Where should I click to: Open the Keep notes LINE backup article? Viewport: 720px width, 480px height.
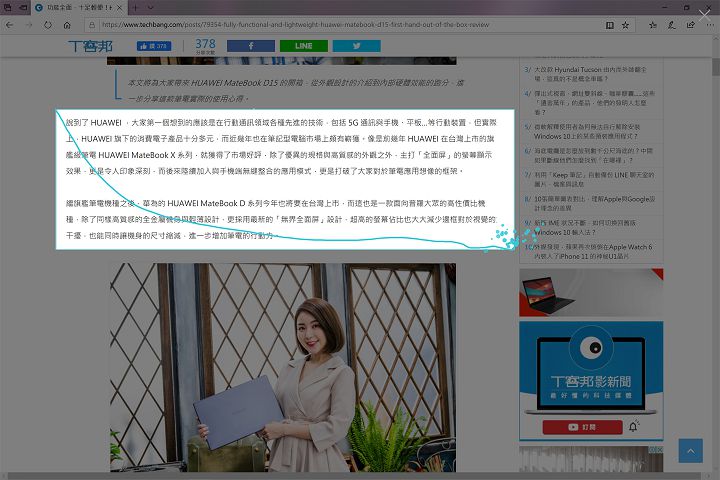[x=590, y=179]
